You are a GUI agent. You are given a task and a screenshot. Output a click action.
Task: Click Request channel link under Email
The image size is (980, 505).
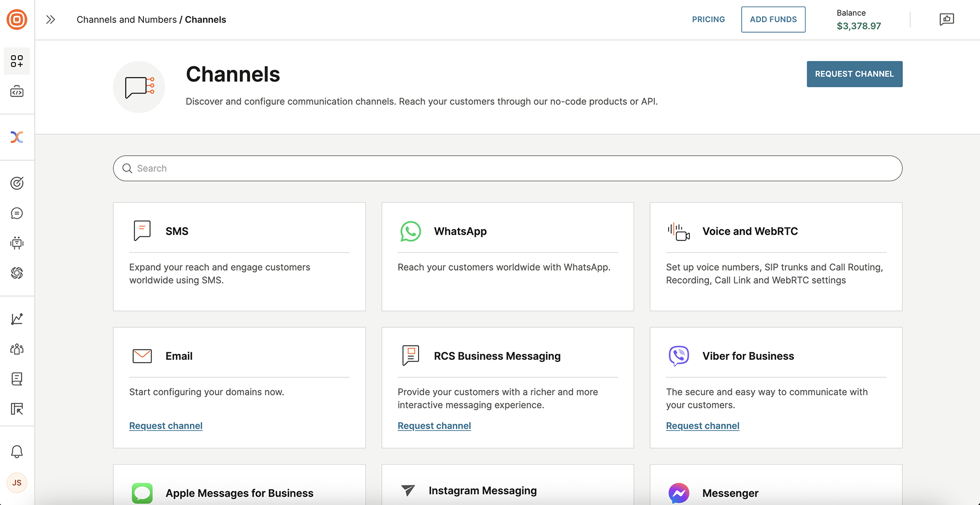click(166, 426)
